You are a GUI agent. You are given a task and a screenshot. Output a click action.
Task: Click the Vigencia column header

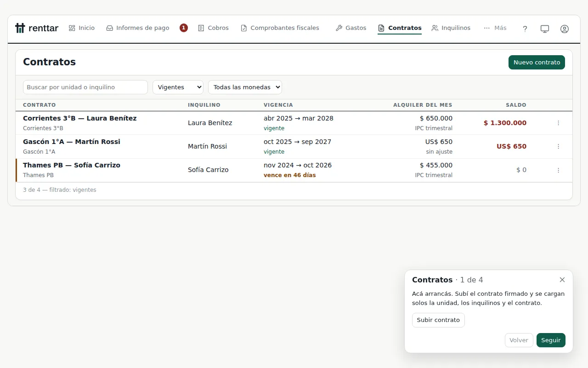(x=278, y=105)
